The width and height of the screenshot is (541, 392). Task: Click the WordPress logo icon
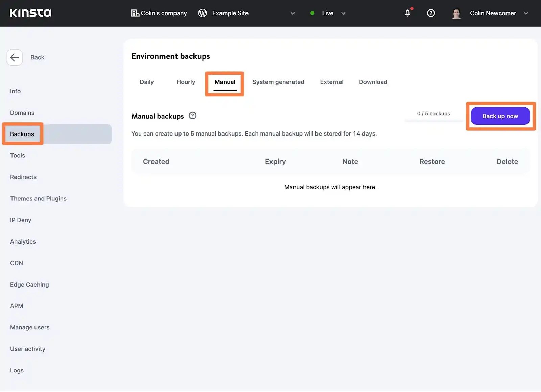tap(203, 13)
